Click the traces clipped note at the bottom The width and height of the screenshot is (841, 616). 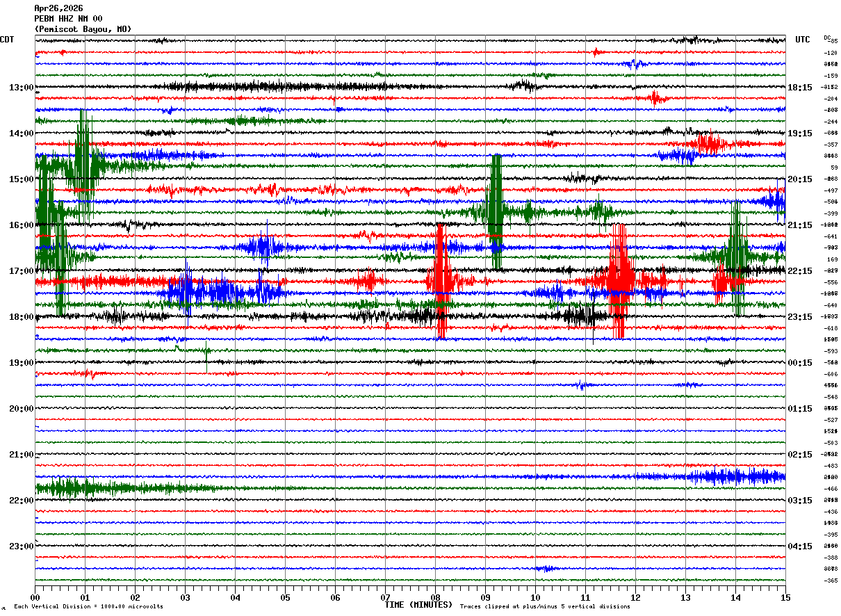click(x=545, y=606)
